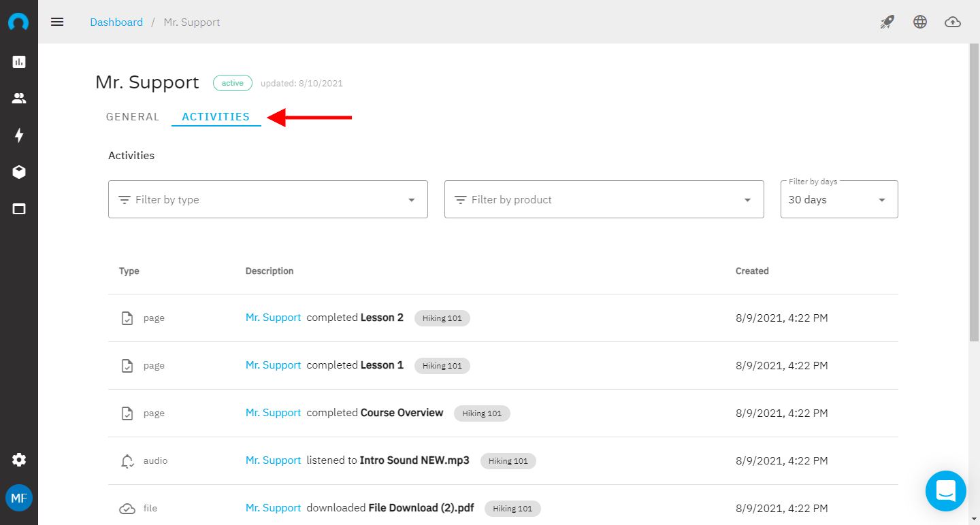The height and width of the screenshot is (525, 980).
Task: Click page icon in Lesson 2 row
Action: 127,318
